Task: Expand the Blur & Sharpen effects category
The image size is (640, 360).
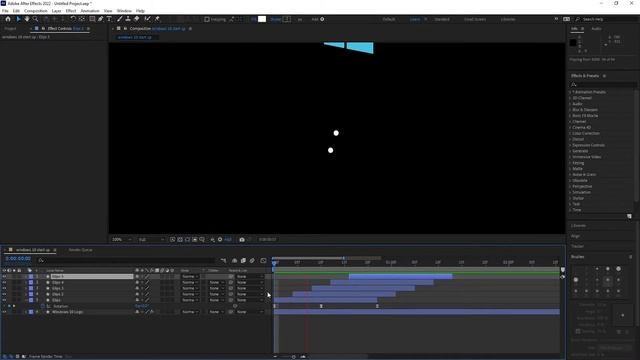Action: coord(570,110)
